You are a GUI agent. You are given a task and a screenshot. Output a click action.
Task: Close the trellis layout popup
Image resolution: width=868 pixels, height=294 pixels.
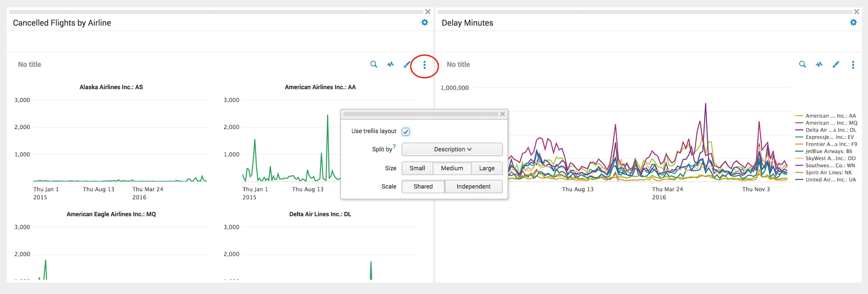(502, 114)
